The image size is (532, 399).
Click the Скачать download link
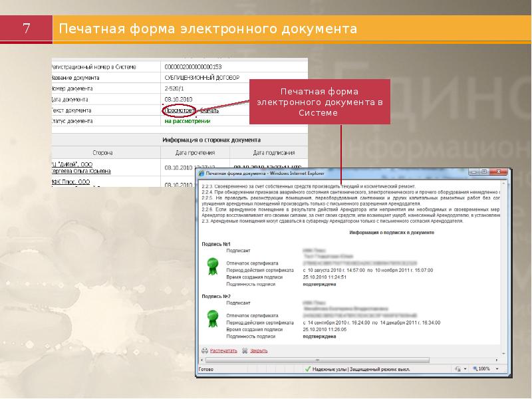pos(209,110)
